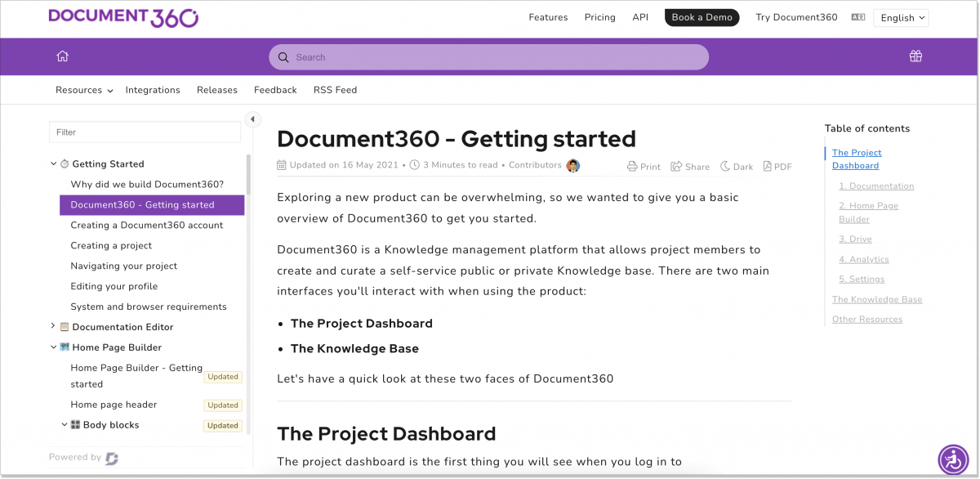This screenshot has width=980, height=479.
Task: Open the English language dropdown
Action: pos(901,17)
